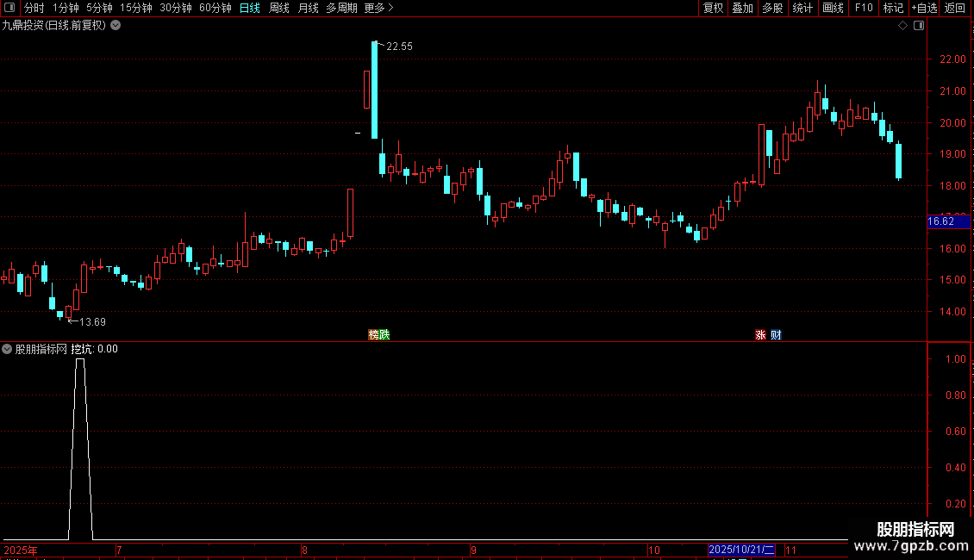Open the 多周期 multi-period view
The height and width of the screenshot is (560, 974).
[341, 8]
